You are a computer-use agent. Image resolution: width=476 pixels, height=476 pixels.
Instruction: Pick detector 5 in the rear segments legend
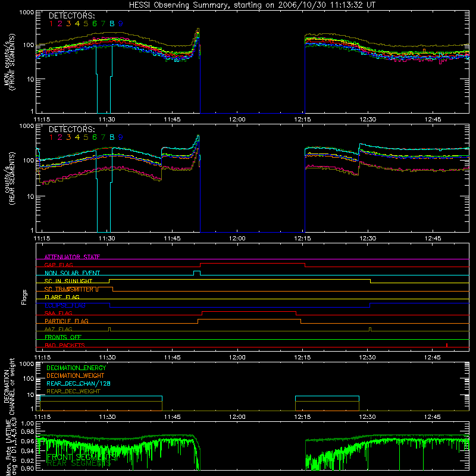[86, 137]
